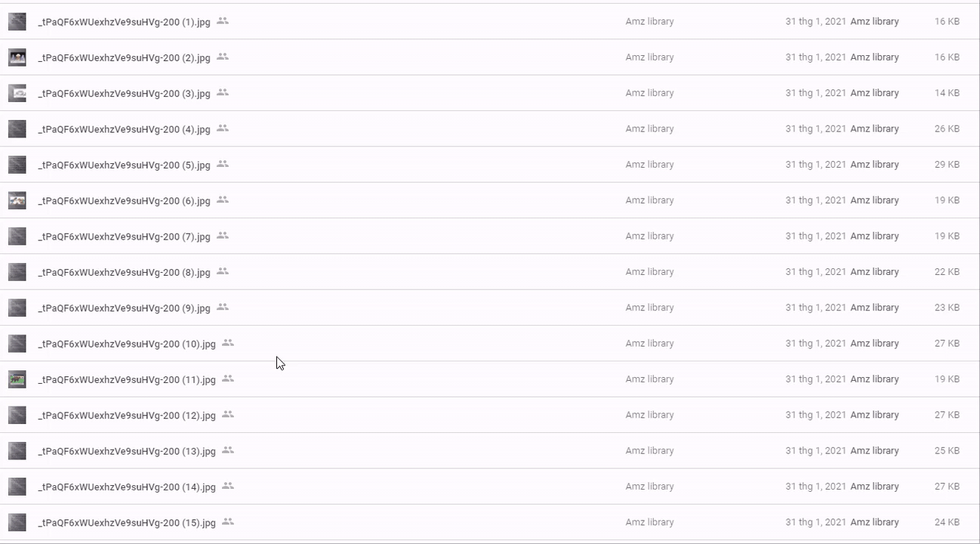Click the shared people icon for file (7).jpg
The height and width of the screenshot is (544, 980).
click(223, 236)
